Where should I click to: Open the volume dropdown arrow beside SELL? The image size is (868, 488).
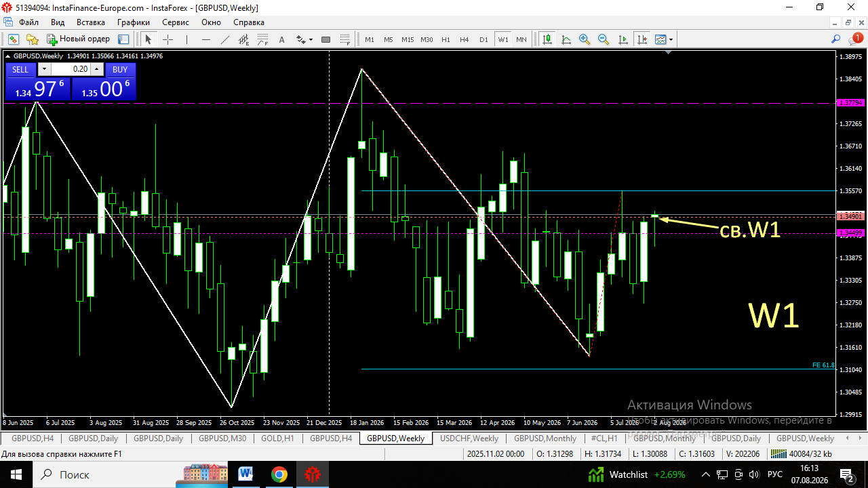(x=44, y=69)
